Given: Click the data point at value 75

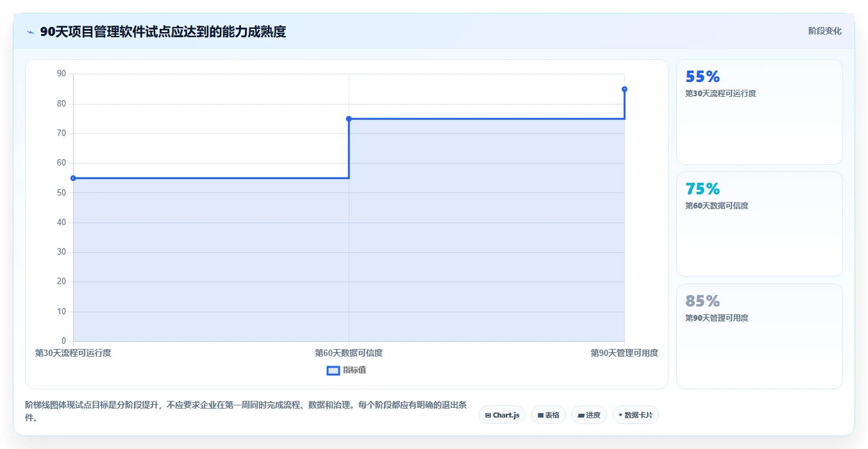Looking at the screenshot, I should pos(349,119).
